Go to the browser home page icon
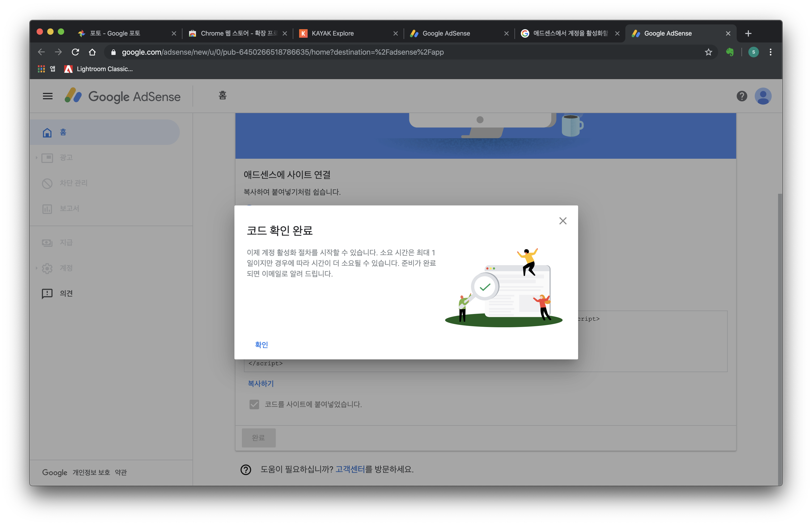This screenshot has width=812, height=525. tap(92, 52)
